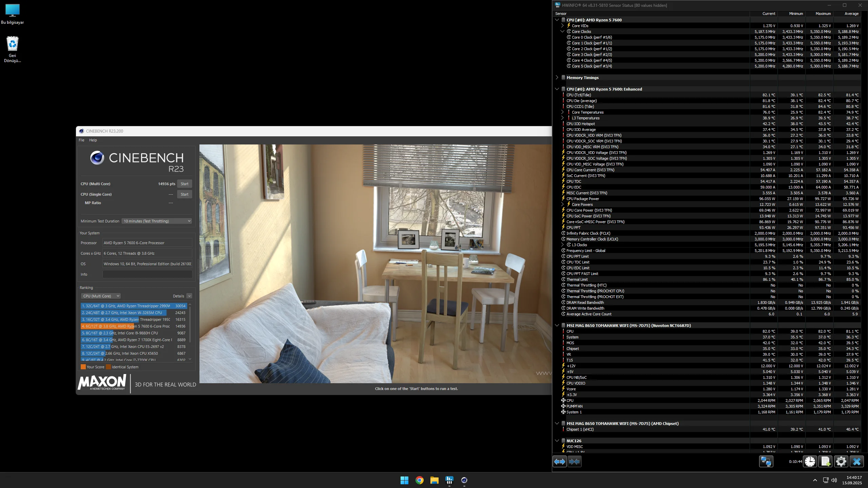Expand the Core Temperatures node
Image resolution: width=868 pixels, height=488 pixels.
coord(562,112)
